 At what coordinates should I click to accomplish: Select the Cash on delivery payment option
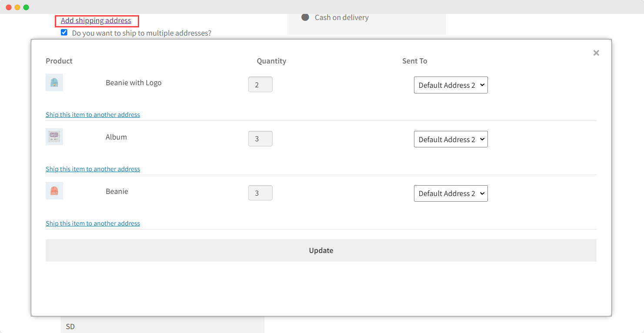305,17
